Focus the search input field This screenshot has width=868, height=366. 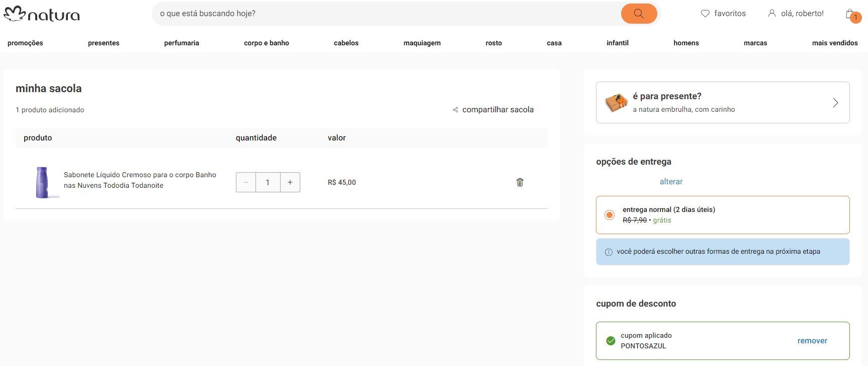(387, 14)
